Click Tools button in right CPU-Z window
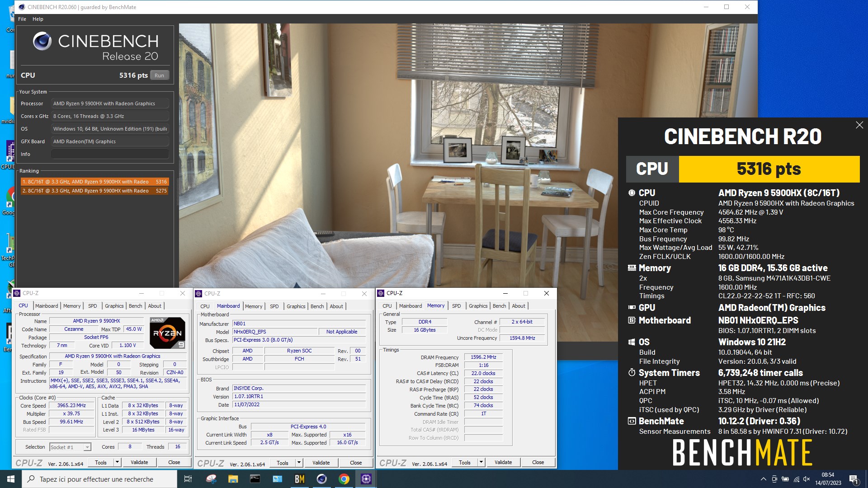Screen dimensions: 868x488 (465, 462)
